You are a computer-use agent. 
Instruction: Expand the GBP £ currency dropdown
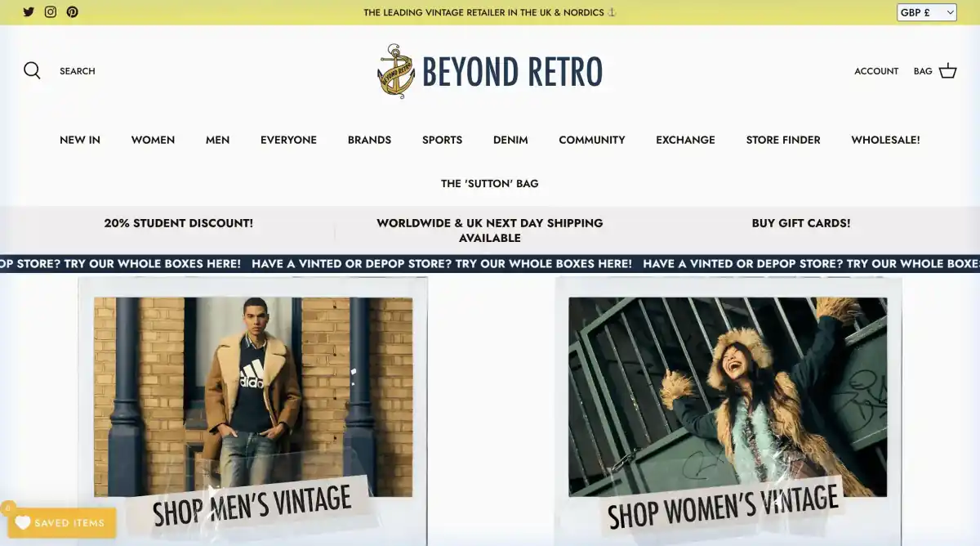tap(926, 12)
